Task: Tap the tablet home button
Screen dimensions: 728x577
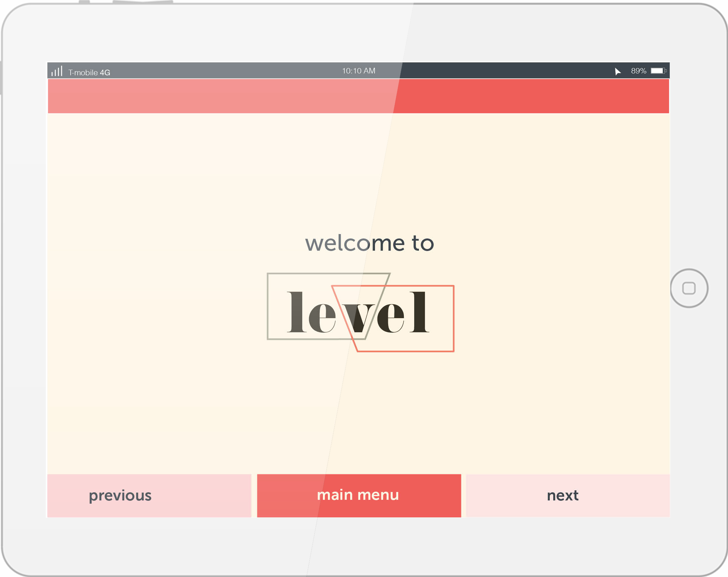Action: point(689,288)
